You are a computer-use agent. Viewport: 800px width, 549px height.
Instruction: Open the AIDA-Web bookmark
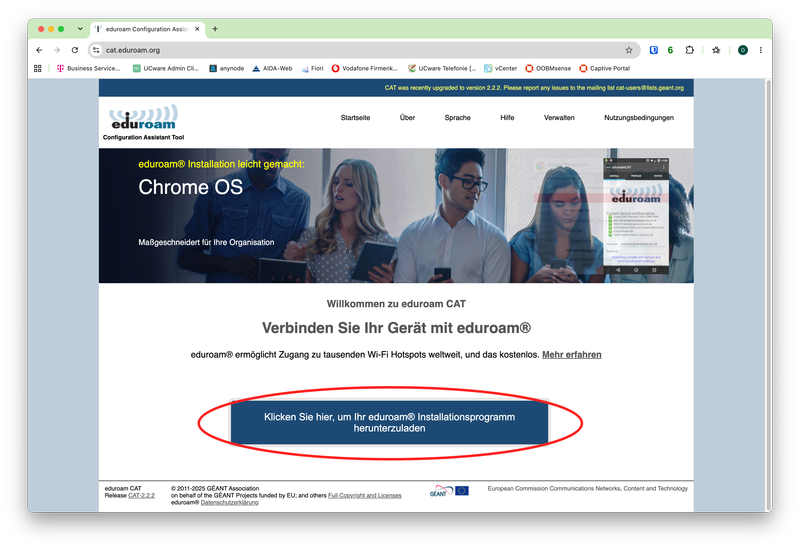[272, 68]
